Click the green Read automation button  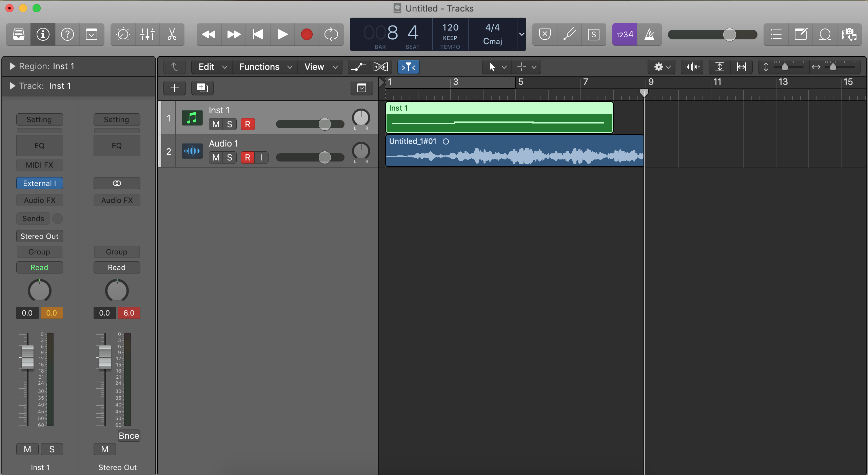pyautogui.click(x=40, y=267)
